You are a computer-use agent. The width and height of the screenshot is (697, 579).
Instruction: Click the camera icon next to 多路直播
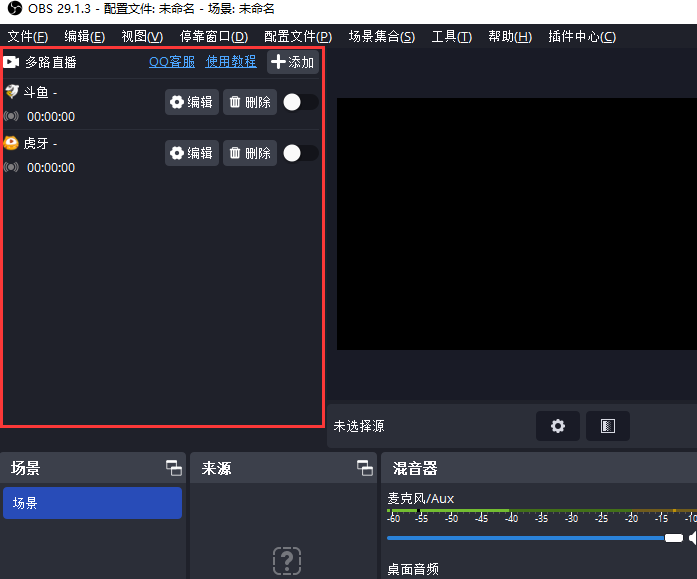click(12, 62)
